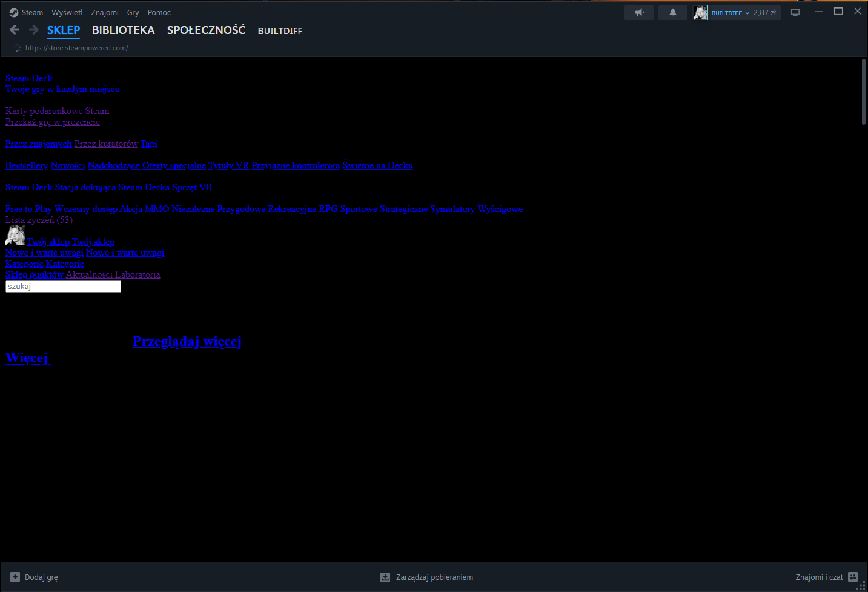Open the Symulatory genre link

[x=453, y=209]
